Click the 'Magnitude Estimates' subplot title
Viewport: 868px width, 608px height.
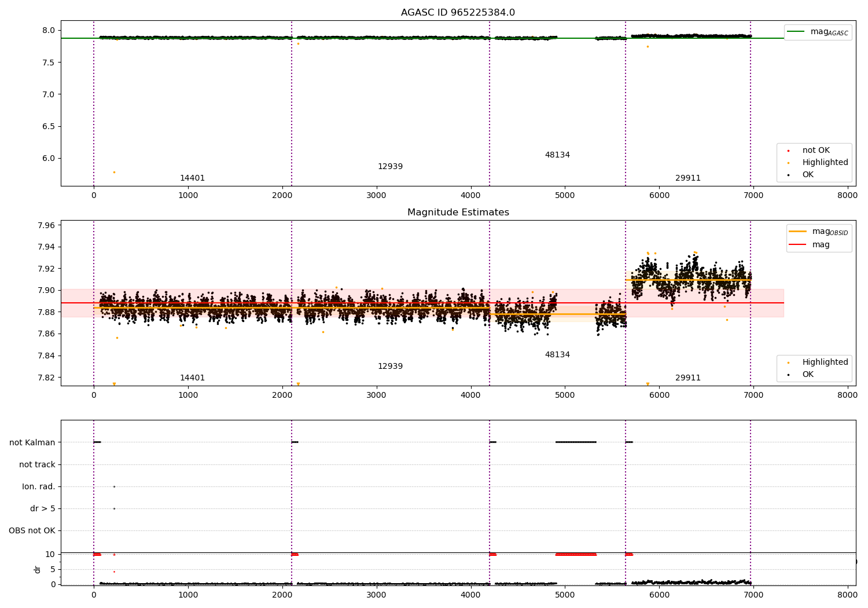[x=458, y=213]
